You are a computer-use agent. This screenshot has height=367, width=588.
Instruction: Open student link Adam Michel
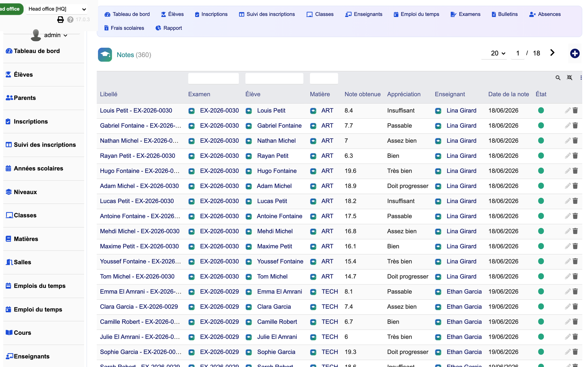274,186
